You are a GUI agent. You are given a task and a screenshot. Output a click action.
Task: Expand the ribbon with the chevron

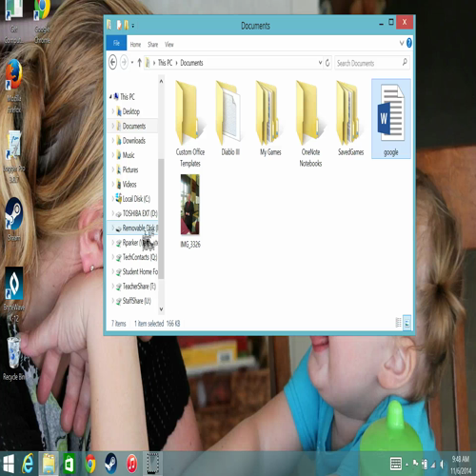(402, 43)
